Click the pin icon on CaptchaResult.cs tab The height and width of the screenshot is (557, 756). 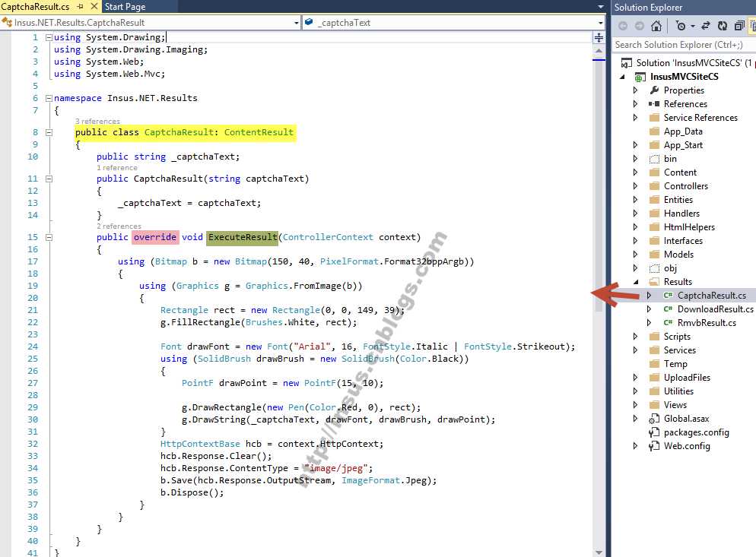click(x=80, y=7)
